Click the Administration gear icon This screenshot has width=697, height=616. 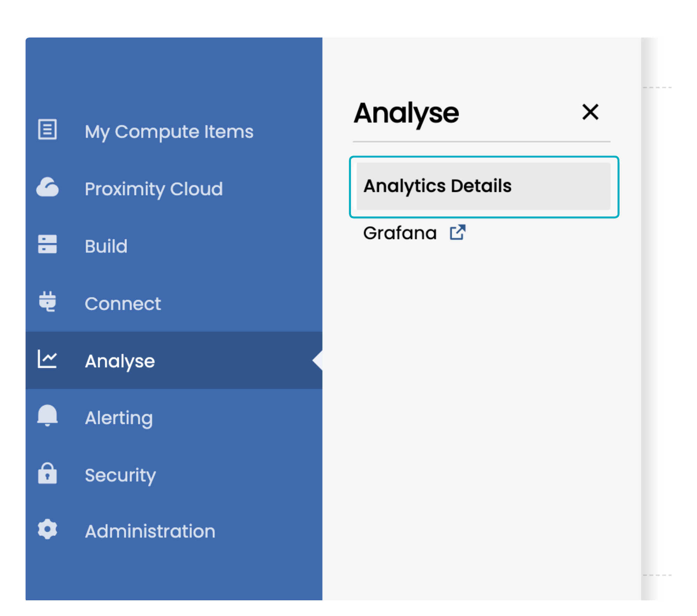(47, 530)
